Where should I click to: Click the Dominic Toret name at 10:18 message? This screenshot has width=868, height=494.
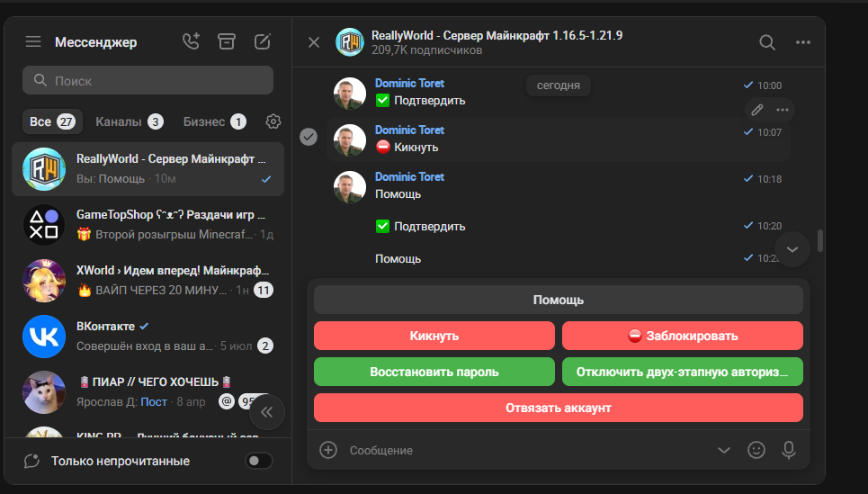pos(409,176)
